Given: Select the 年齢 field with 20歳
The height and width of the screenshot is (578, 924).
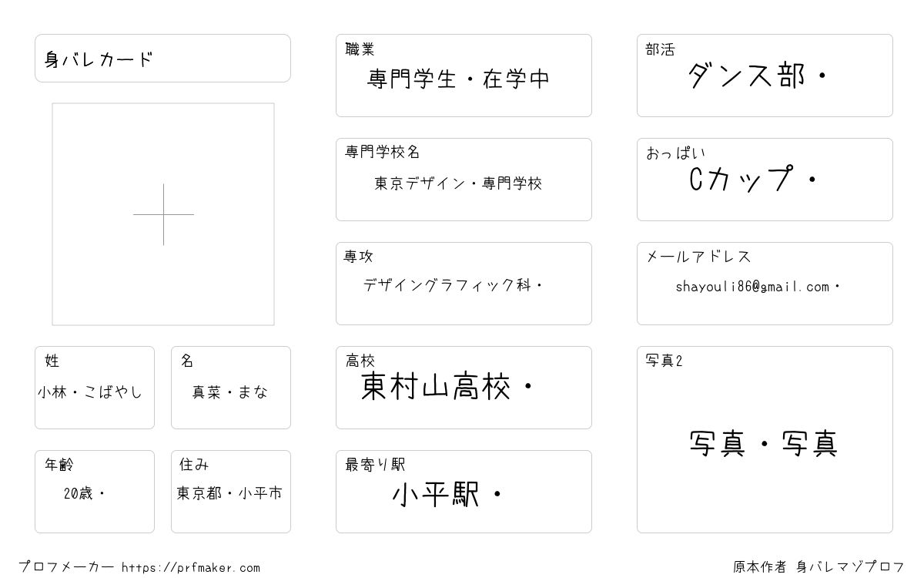Looking at the screenshot, I should point(95,492).
